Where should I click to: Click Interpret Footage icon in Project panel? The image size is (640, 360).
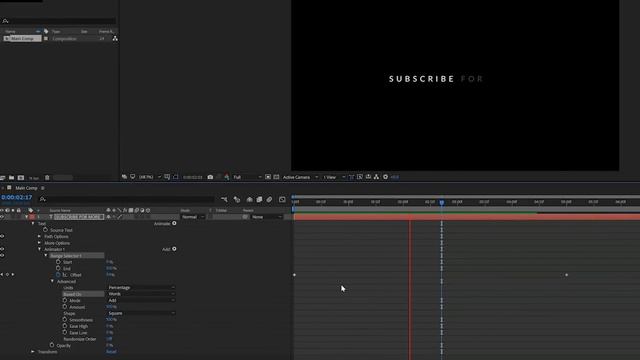tap(2, 178)
